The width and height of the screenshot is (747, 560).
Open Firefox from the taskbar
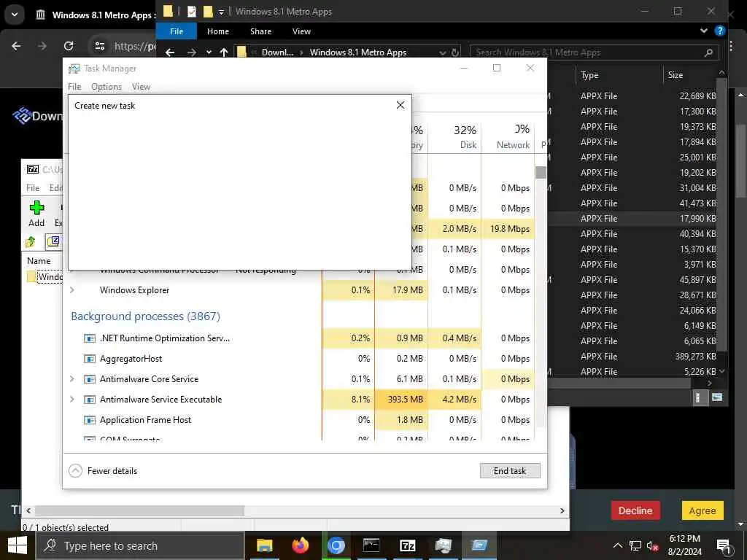[x=300, y=545]
